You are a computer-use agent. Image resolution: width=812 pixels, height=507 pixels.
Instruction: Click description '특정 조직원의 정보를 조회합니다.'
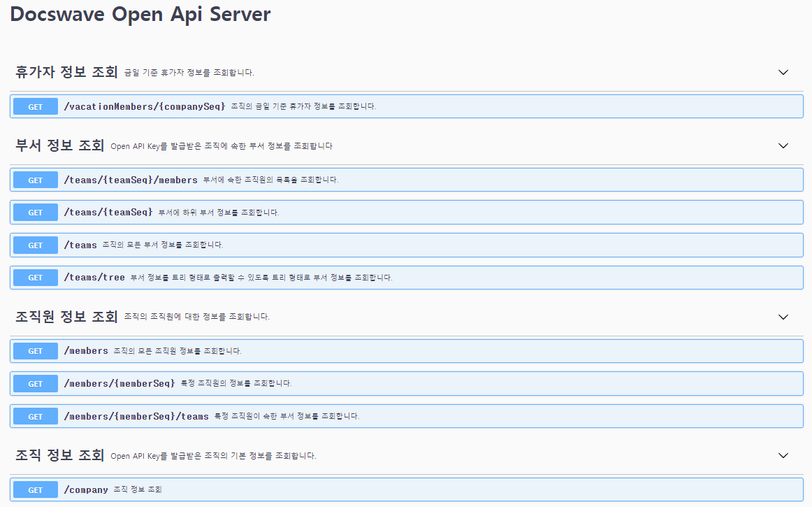(236, 384)
